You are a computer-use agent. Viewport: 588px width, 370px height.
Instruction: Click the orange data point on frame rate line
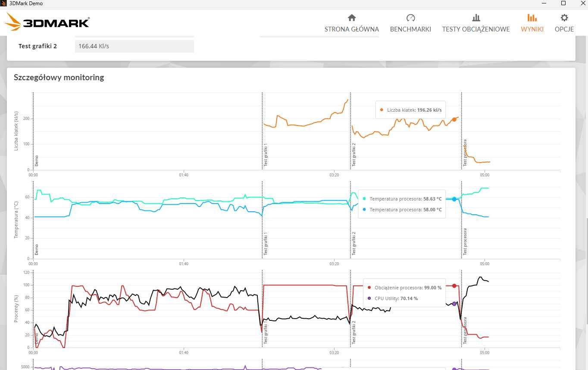[x=454, y=119]
